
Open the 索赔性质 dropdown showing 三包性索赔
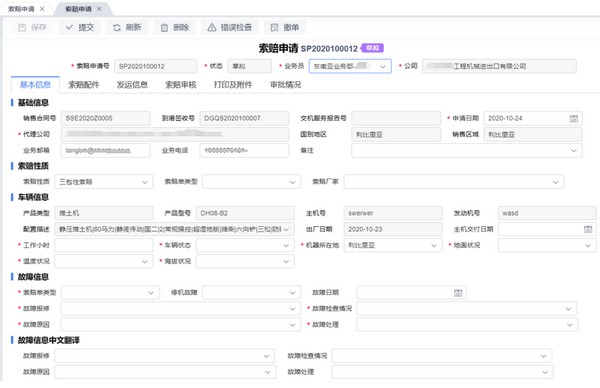point(104,182)
